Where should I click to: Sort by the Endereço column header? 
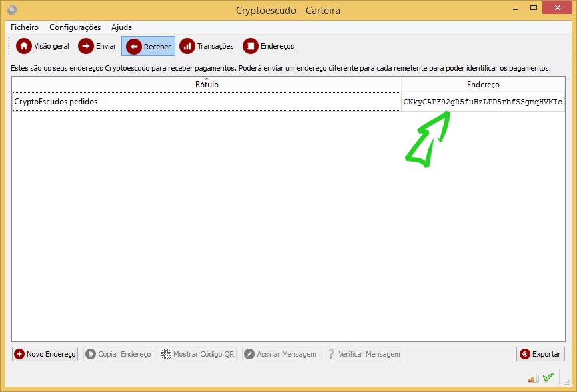click(483, 85)
